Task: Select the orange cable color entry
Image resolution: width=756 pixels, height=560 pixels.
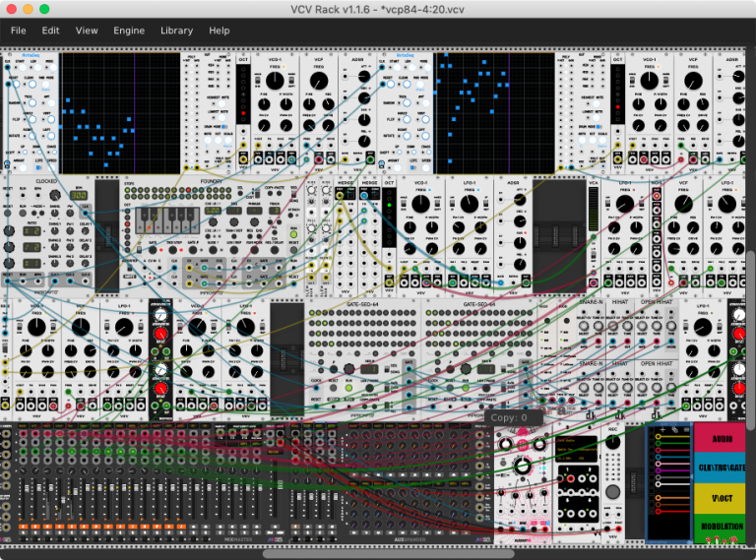Action: pyautogui.click(x=670, y=497)
